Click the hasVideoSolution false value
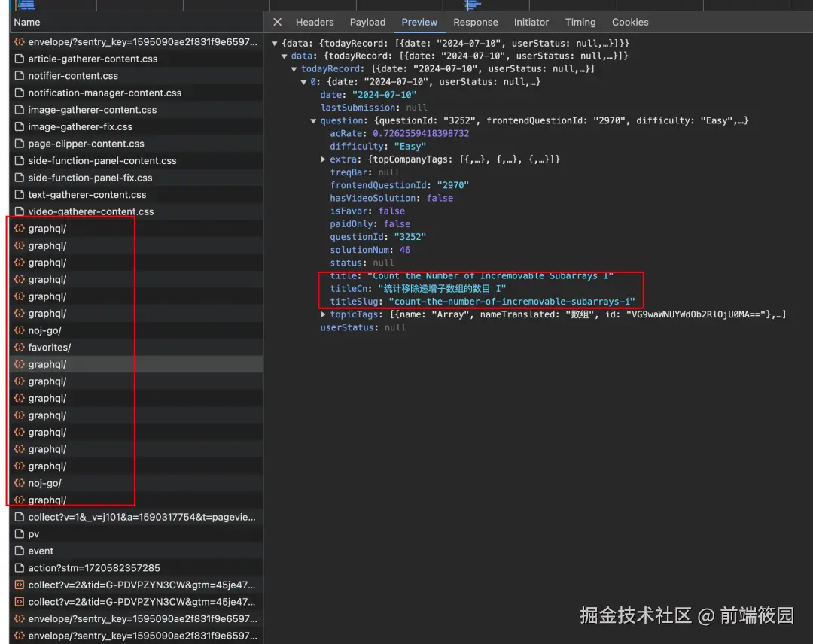 click(x=440, y=199)
